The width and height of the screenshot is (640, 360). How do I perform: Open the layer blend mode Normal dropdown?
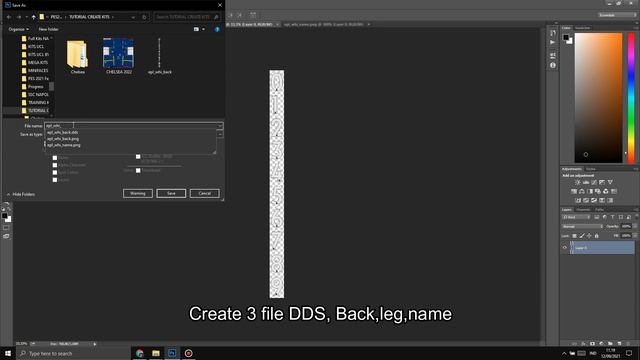582,227
